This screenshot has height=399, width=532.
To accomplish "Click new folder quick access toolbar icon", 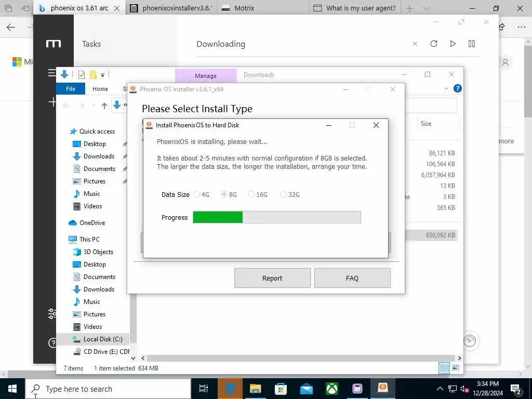I will click(x=93, y=75).
